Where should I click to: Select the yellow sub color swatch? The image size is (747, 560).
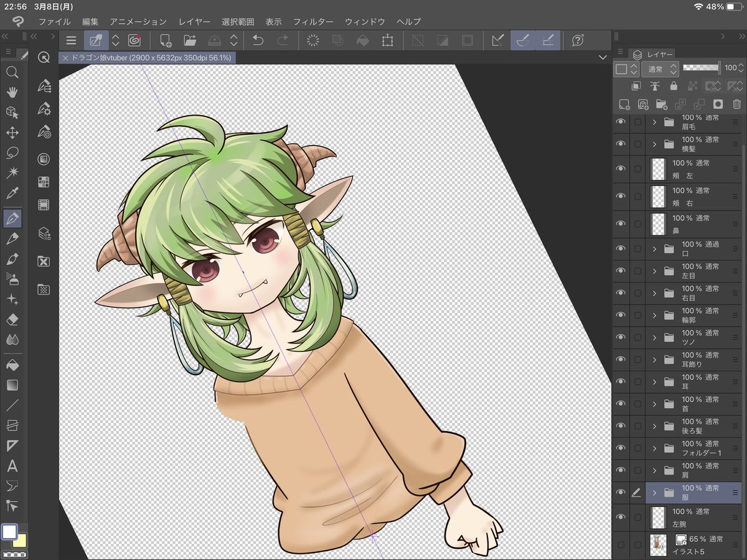click(x=21, y=540)
